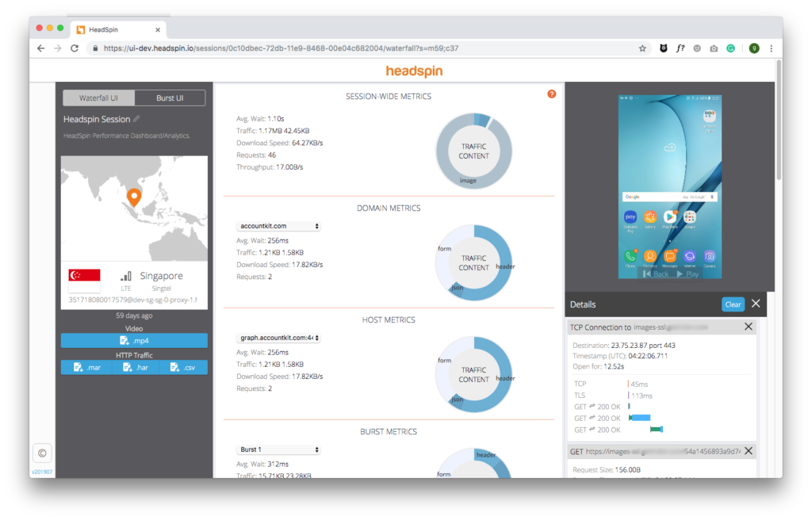Click '59 days ago' timestamp text
The width and height of the screenshot is (812, 520).
coord(134,315)
